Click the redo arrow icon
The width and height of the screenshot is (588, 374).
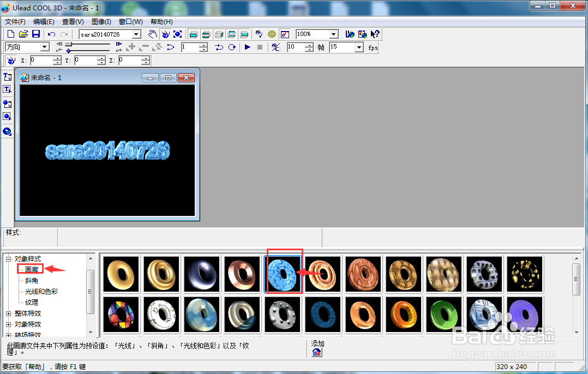[x=64, y=34]
